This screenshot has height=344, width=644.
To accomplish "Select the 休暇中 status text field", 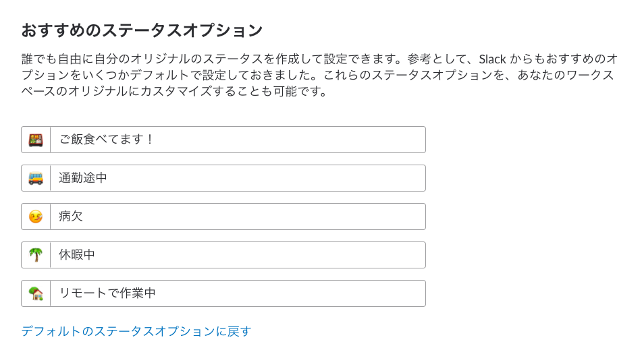I will tap(238, 255).
